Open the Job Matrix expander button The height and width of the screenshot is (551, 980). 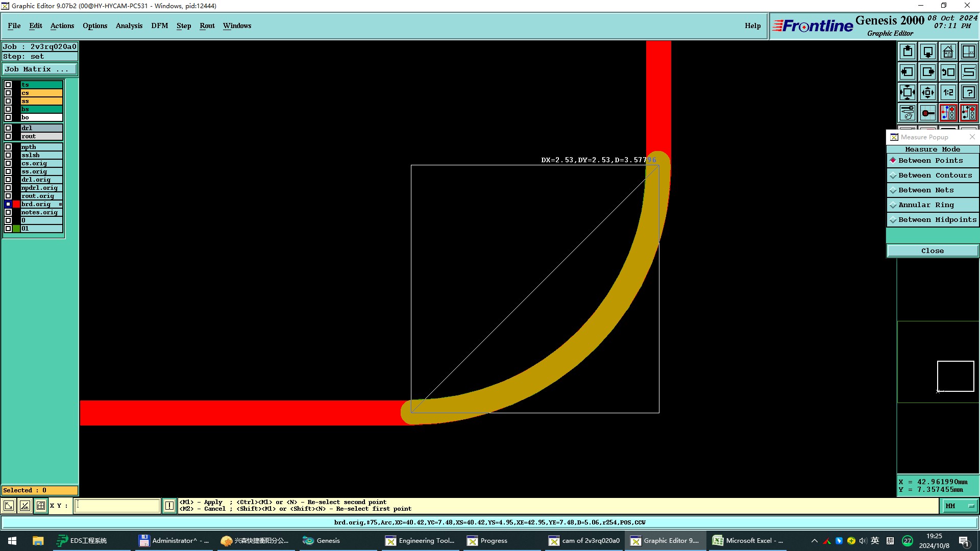tap(40, 69)
